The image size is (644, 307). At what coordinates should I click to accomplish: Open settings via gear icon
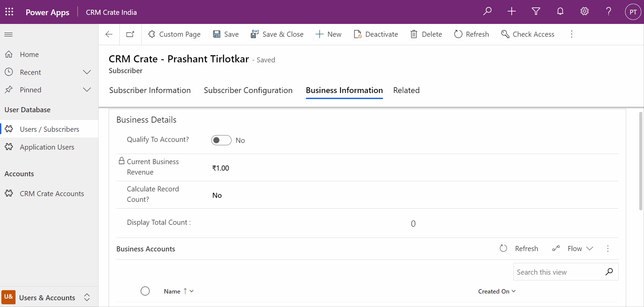(x=584, y=11)
